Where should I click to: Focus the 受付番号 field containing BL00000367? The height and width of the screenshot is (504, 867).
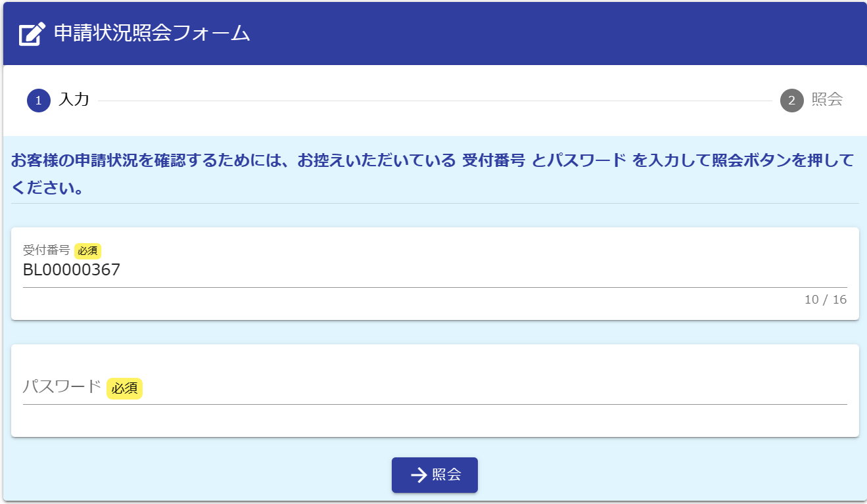click(x=434, y=270)
